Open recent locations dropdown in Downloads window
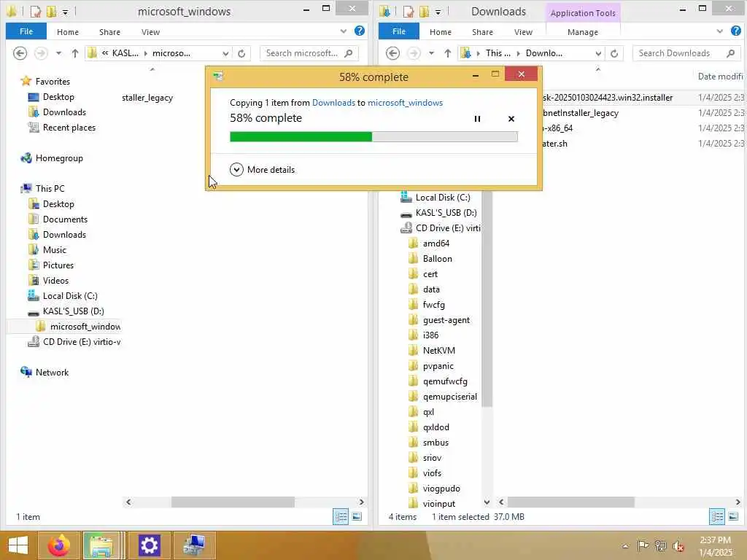 coord(431,53)
